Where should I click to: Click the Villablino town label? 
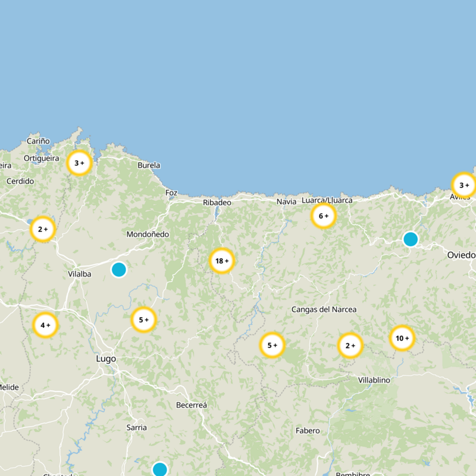[374, 380]
